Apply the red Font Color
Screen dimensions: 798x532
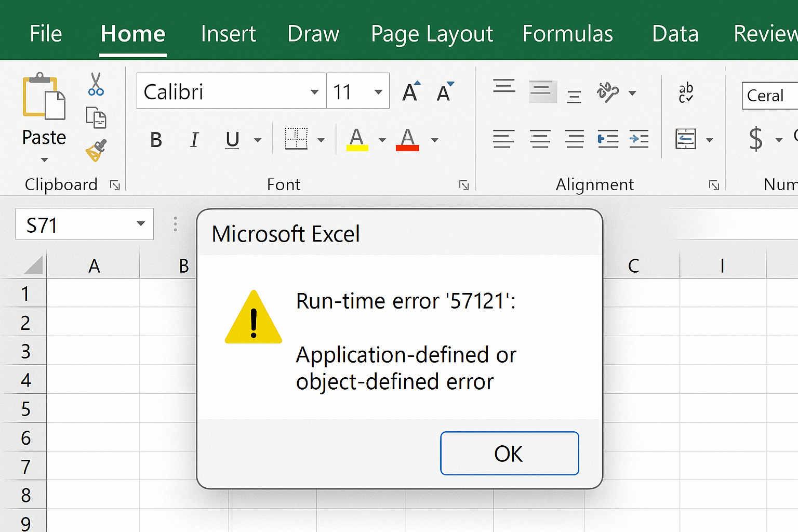[x=407, y=139]
